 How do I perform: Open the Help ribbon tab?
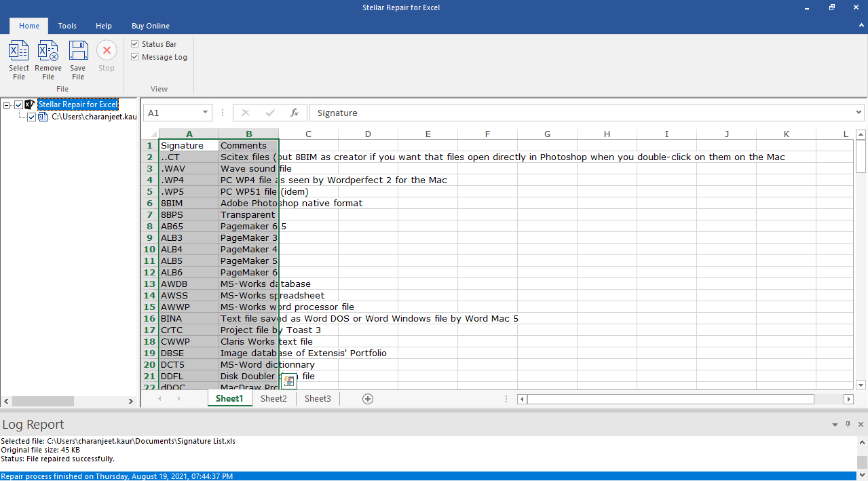104,26
